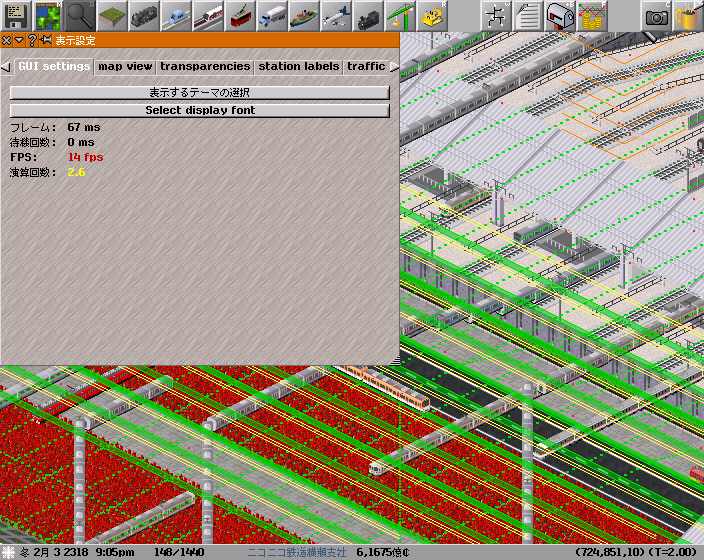704x560 pixels.
Task: Click the company name ニコニコ鉄道横瀬支社
Action: (x=297, y=552)
